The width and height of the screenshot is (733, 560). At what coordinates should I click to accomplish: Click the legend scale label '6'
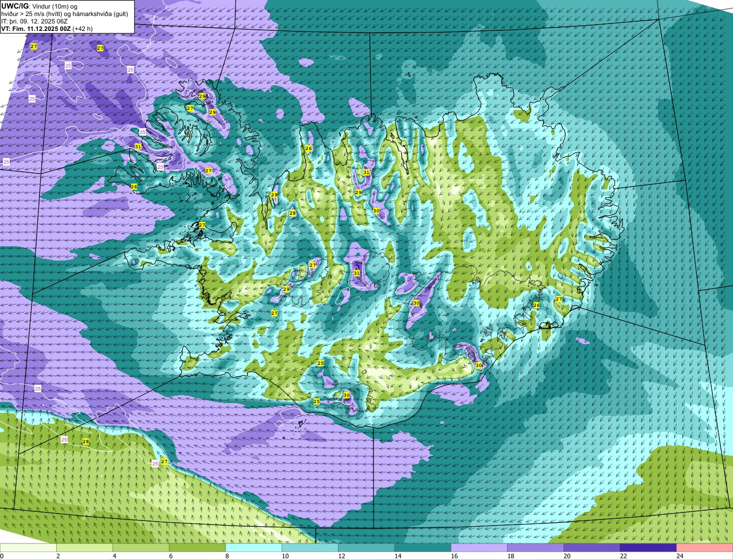(171, 556)
